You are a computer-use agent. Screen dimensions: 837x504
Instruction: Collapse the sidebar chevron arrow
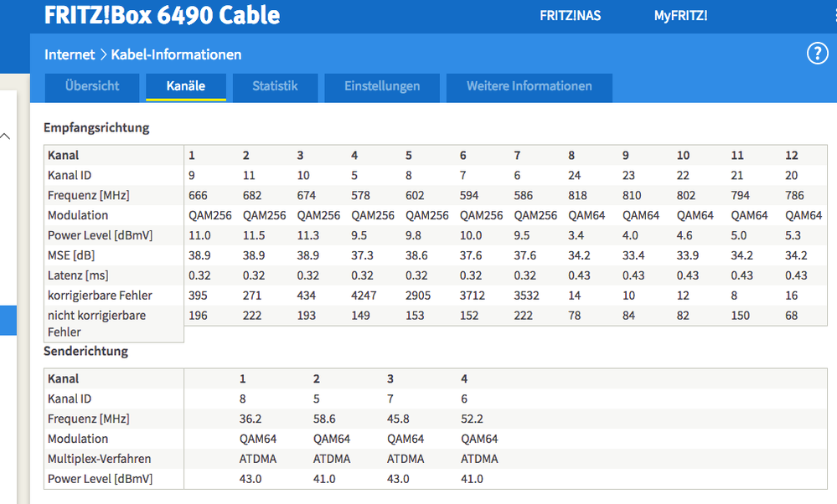coord(5,136)
